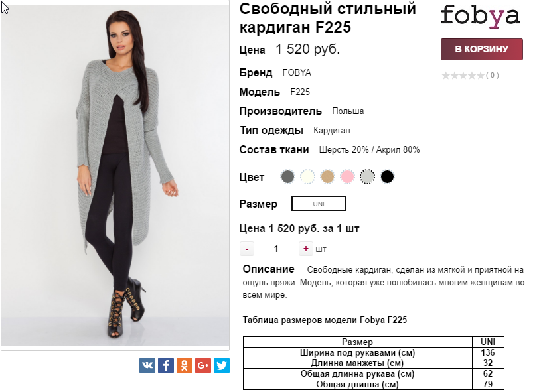The image size is (539, 392).
Task: Share product on Facebook
Action: tap(166, 365)
